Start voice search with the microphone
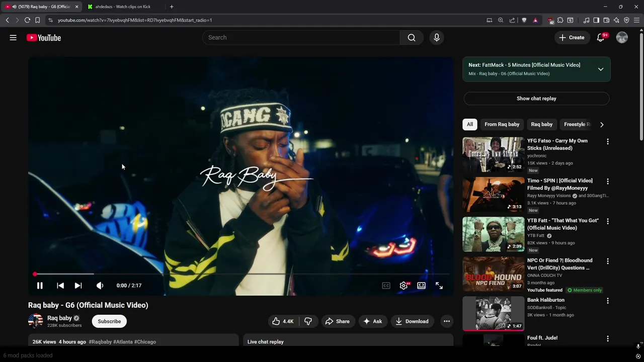The height and width of the screenshot is (362, 644). click(x=437, y=38)
